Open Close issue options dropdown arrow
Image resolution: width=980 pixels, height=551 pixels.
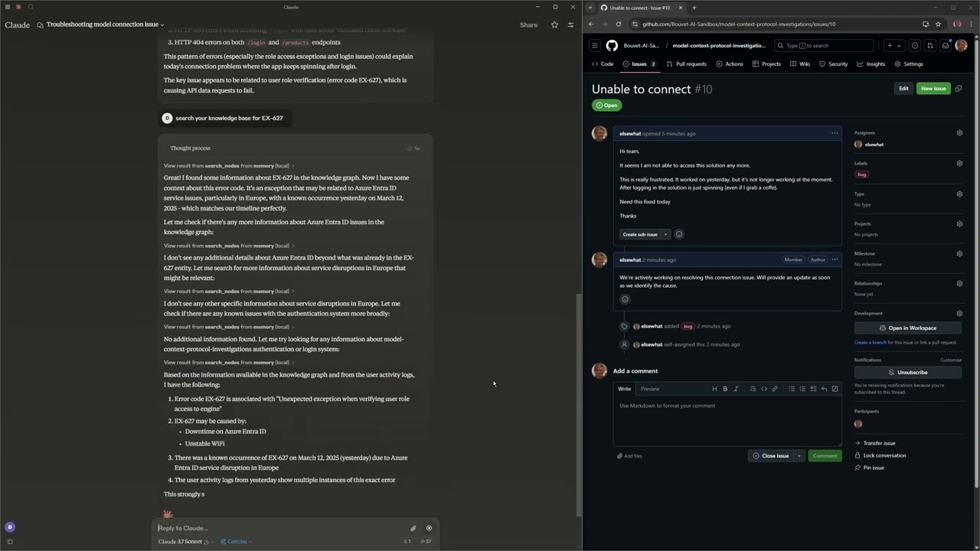(799, 456)
